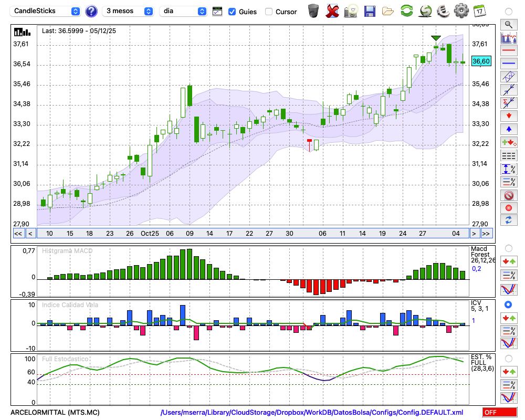Click the camera snapshot icon

(x=351, y=10)
